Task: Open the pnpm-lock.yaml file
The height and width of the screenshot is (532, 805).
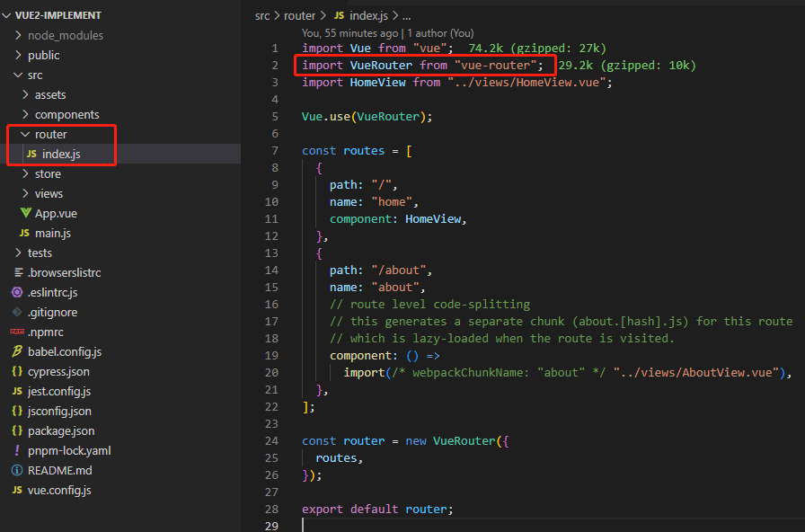Action: coord(120,450)
